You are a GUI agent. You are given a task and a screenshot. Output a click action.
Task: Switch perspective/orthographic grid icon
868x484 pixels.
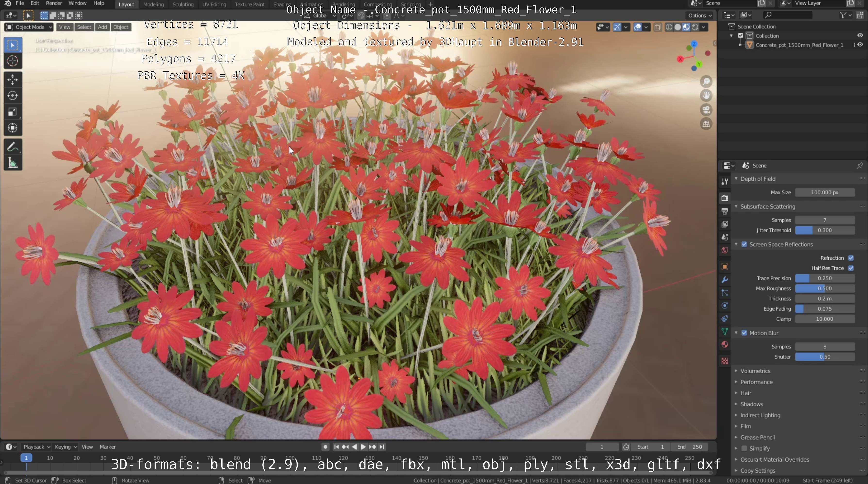coord(706,124)
